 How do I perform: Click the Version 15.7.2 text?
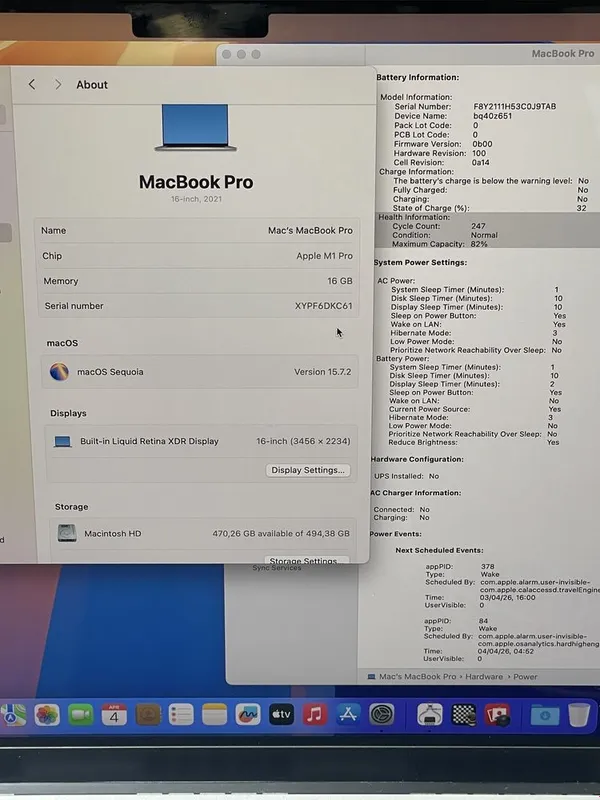pyautogui.click(x=322, y=372)
